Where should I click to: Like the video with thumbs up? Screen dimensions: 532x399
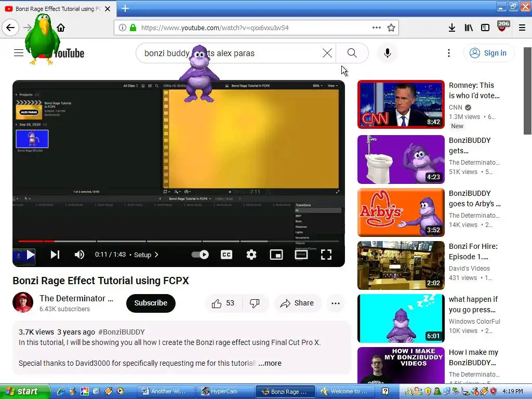223,303
